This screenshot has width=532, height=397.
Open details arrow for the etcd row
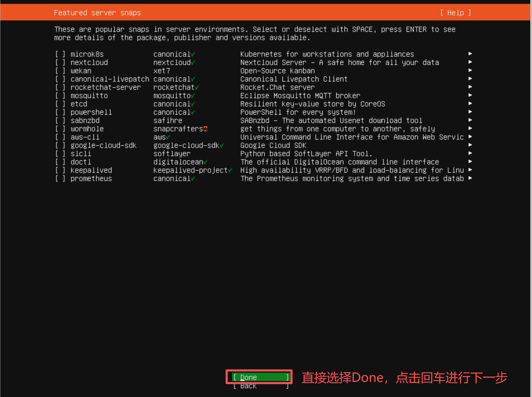[x=470, y=104]
